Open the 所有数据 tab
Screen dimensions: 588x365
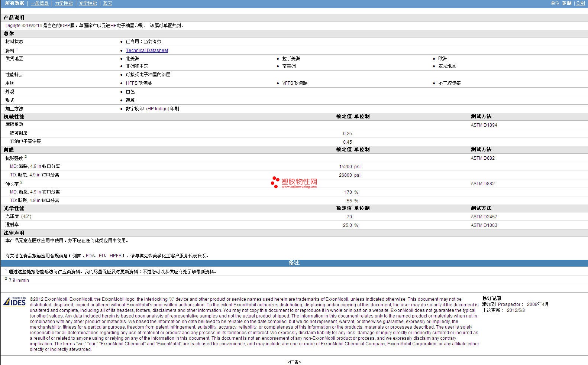click(x=14, y=3)
